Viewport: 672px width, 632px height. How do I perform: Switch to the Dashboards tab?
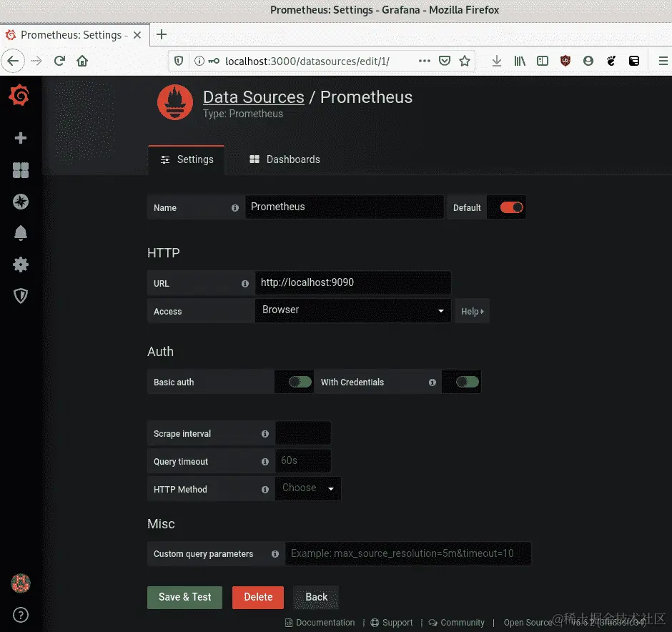(285, 160)
